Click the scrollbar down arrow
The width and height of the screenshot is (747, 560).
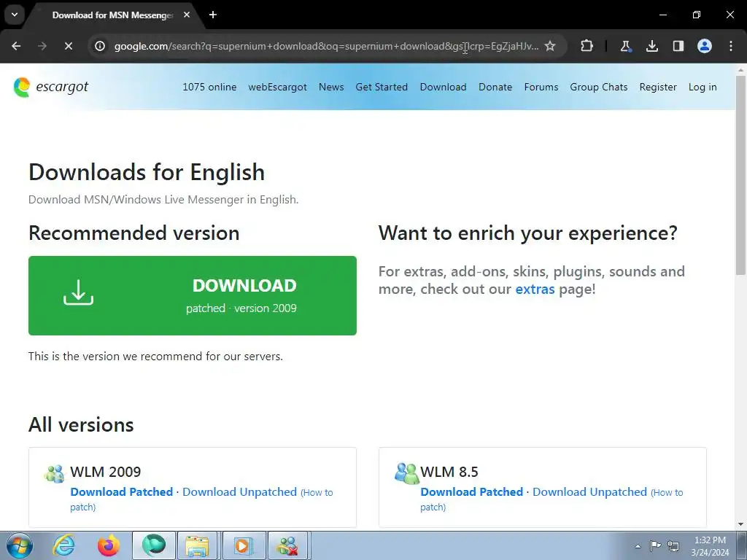tap(741, 524)
